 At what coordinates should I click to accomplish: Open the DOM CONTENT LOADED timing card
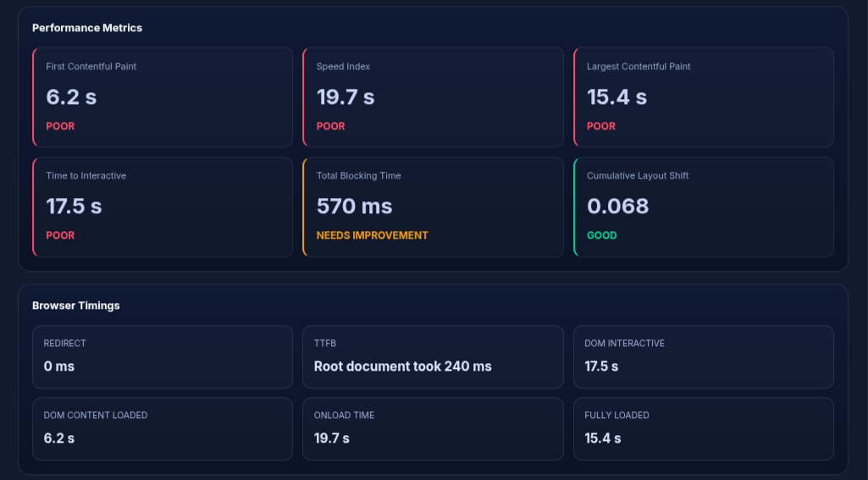[163, 428]
